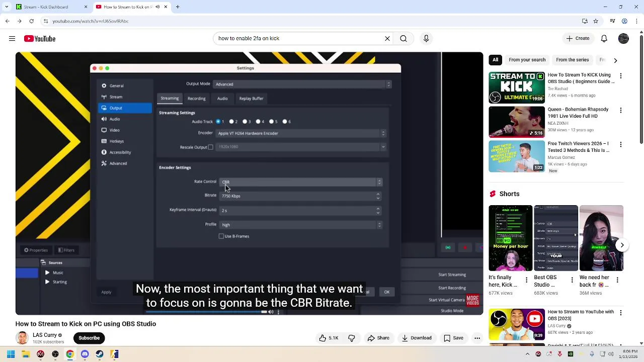Open Queen Bohemian Rhapsody thumbnail
The height and width of the screenshot is (362, 644).
pos(517,122)
